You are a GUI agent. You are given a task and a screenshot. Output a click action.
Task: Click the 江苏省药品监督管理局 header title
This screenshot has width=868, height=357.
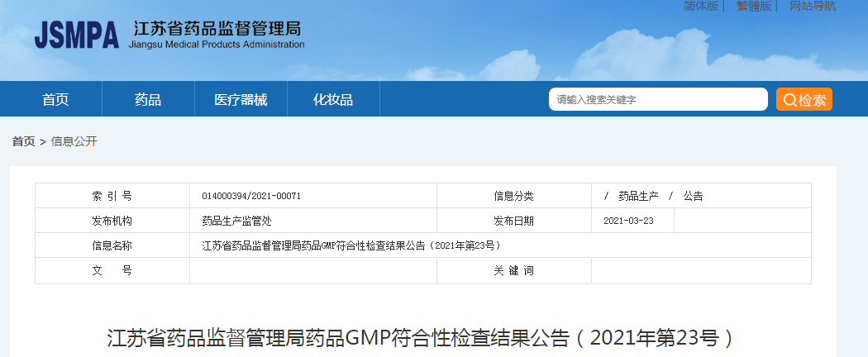coord(217,28)
